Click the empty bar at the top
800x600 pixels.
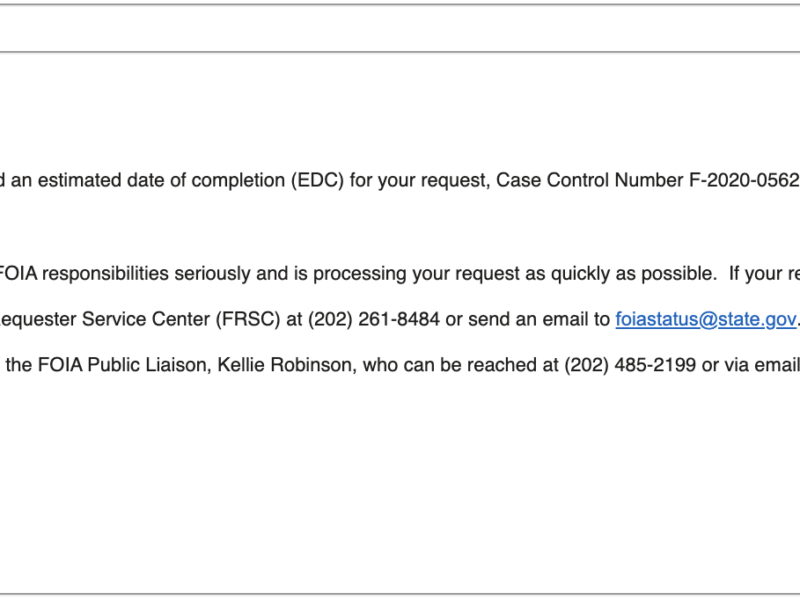[400, 28]
